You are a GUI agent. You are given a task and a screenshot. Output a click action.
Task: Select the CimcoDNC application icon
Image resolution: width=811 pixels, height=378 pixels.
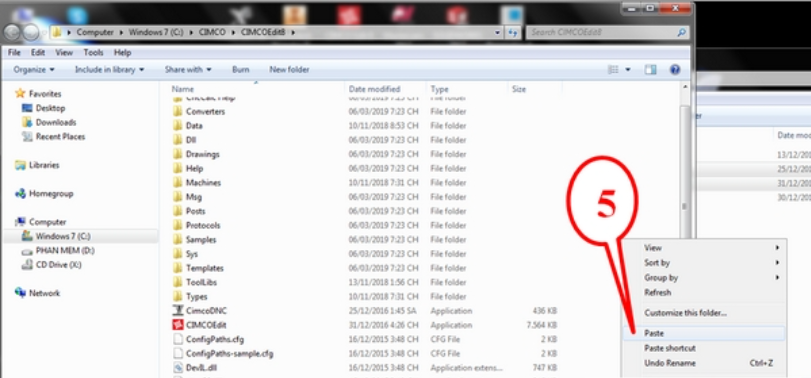pos(177,311)
